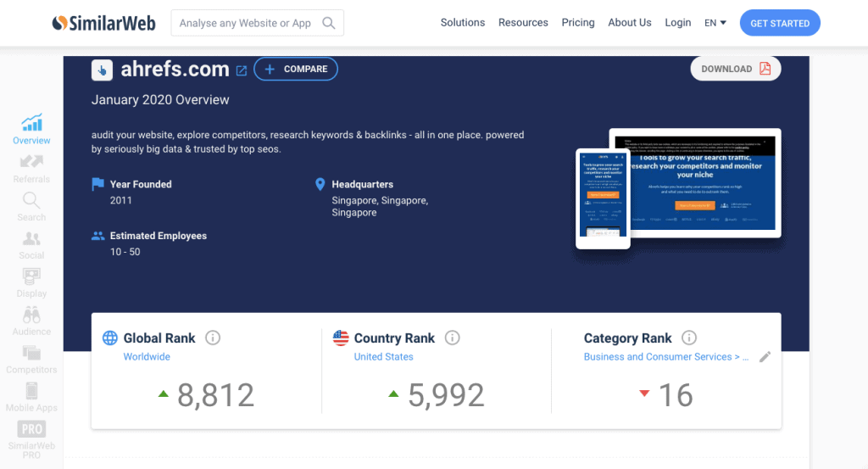This screenshot has width=868, height=469.
Task: Open the Competitors sidebar section
Action: (x=31, y=360)
